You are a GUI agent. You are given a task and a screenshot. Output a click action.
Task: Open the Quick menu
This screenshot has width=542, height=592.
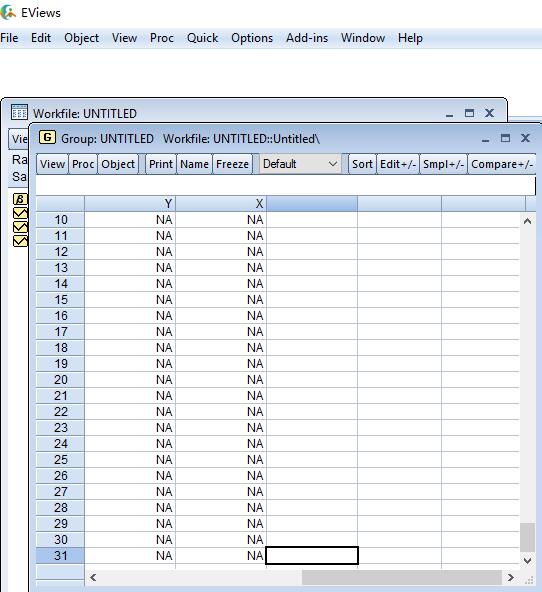click(202, 38)
